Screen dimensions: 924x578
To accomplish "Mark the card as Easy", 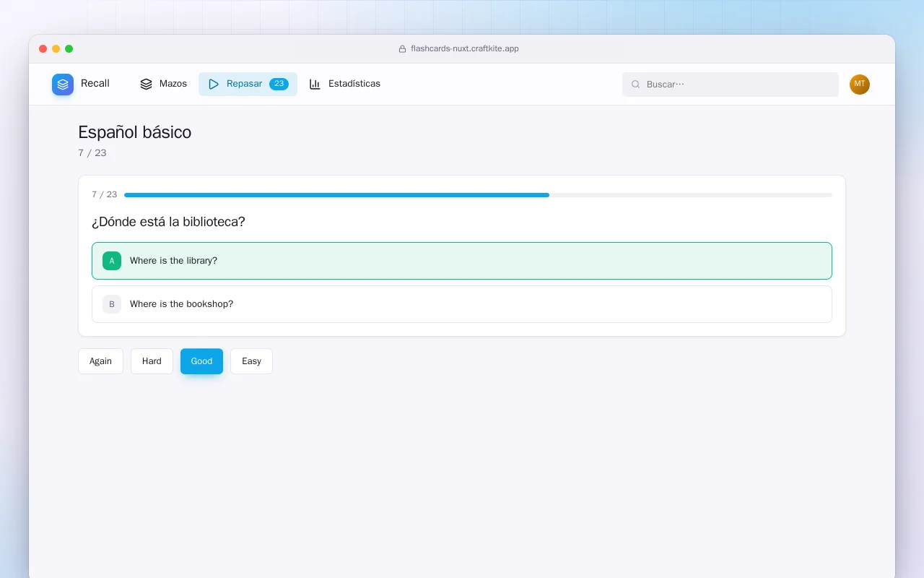I will (x=251, y=361).
